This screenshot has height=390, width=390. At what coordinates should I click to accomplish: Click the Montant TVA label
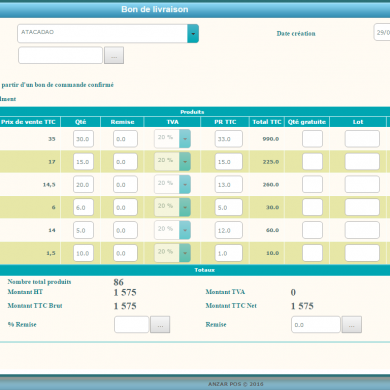point(225,292)
